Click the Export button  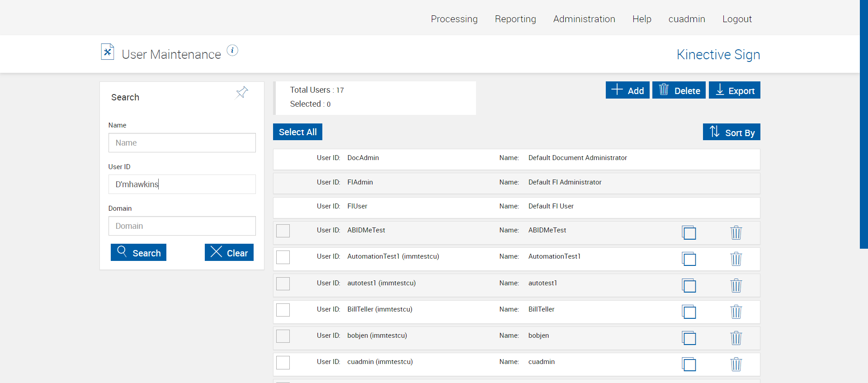pyautogui.click(x=734, y=90)
